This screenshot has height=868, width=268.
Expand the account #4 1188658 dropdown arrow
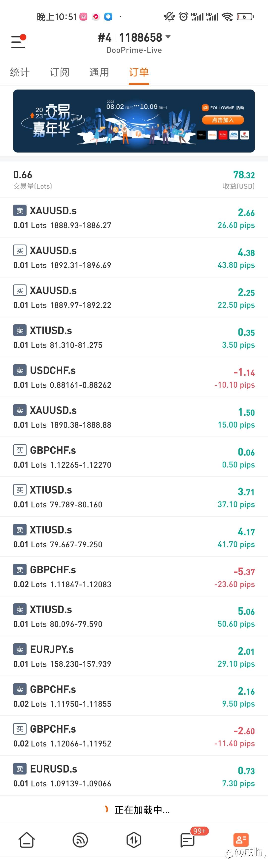[x=168, y=37]
